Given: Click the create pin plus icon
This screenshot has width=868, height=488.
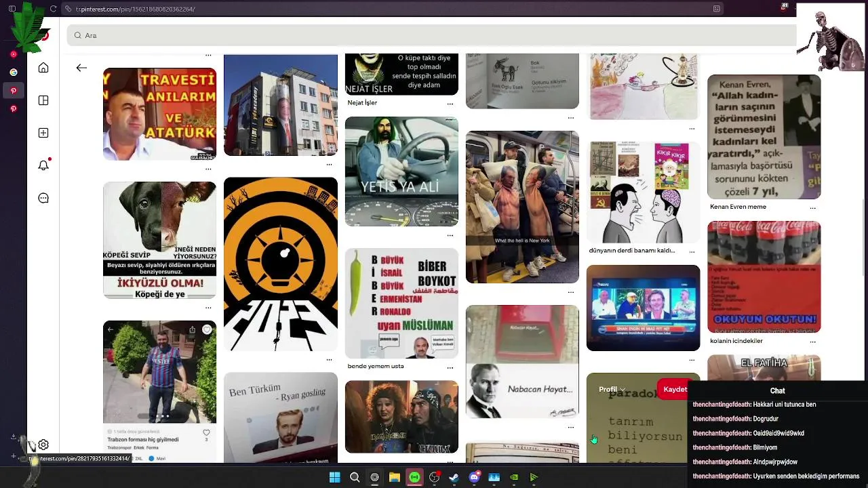Looking at the screenshot, I should pyautogui.click(x=43, y=133).
